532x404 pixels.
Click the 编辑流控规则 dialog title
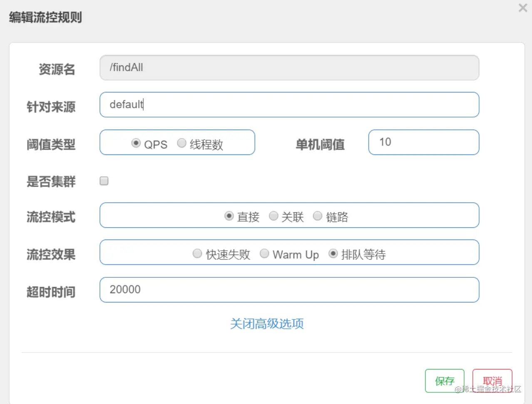(x=45, y=17)
